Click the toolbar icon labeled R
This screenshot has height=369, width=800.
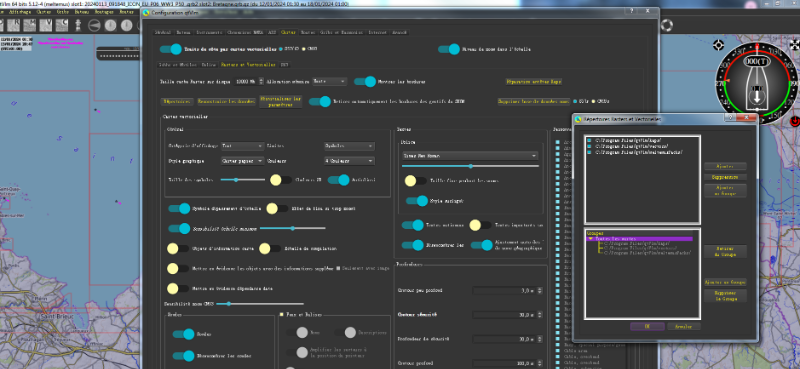point(14,25)
